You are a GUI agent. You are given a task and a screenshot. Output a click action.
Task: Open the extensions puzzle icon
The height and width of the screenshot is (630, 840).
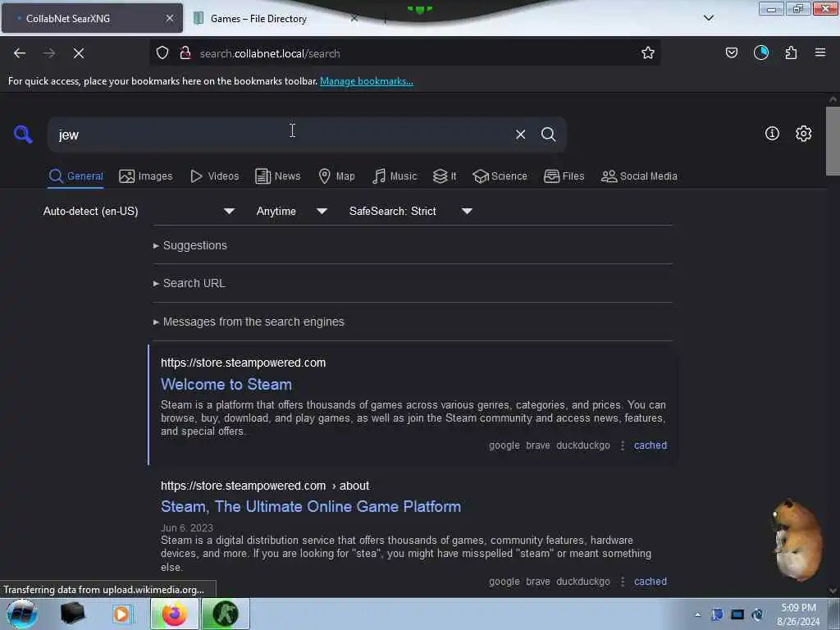coord(791,52)
